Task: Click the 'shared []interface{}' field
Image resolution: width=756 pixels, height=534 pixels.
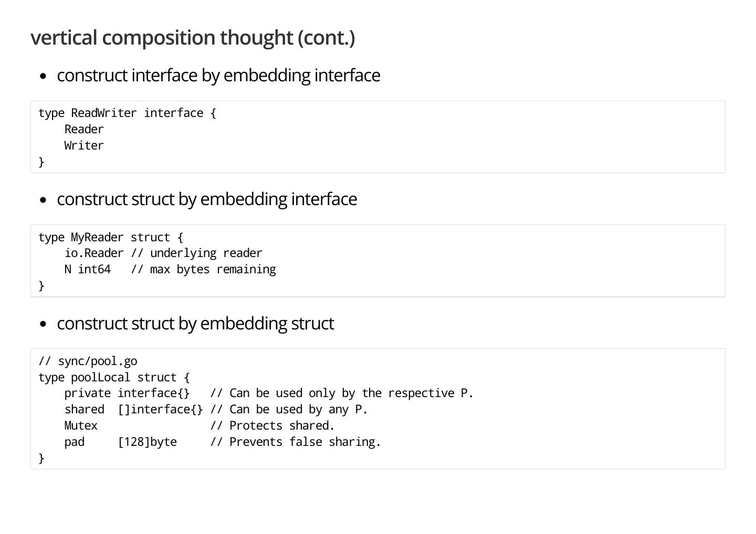Action: (x=133, y=410)
